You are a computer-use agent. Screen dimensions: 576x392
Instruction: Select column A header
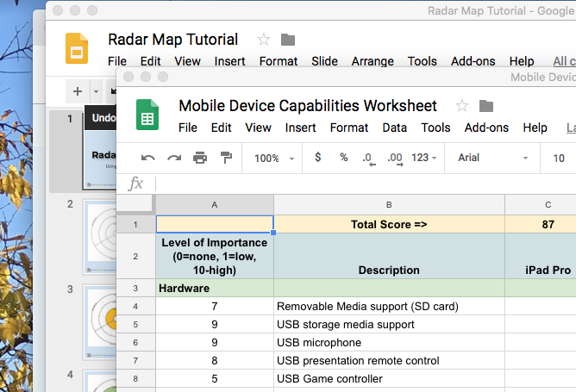(215, 205)
